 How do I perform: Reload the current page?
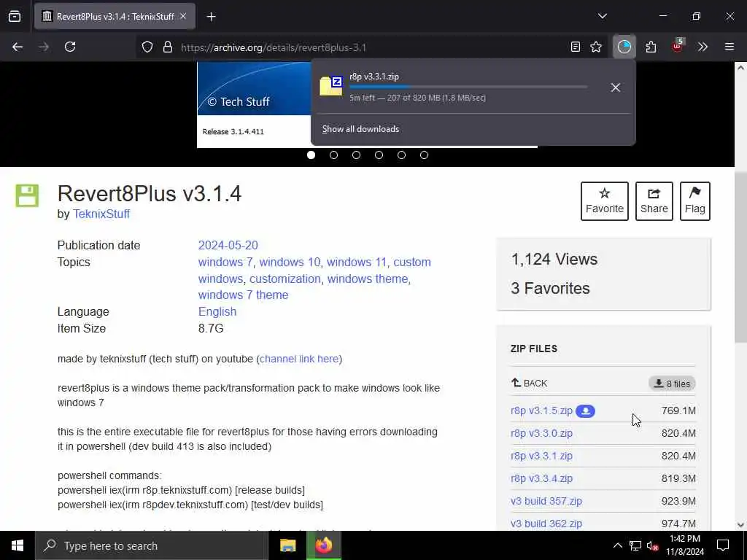point(70,47)
